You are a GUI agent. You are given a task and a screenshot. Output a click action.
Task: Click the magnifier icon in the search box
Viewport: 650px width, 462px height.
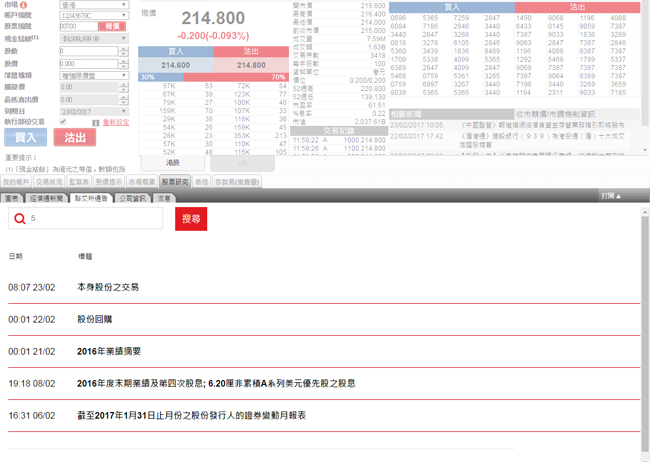coord(17,217)
